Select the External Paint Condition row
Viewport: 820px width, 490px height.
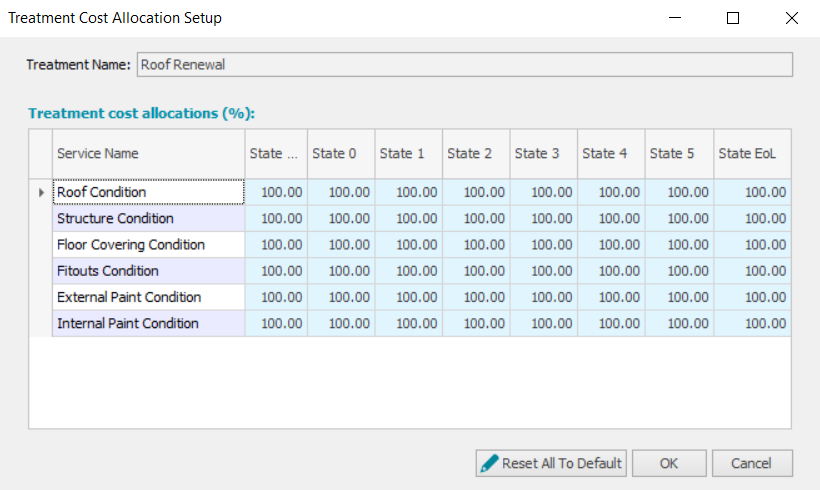(148, 297)
